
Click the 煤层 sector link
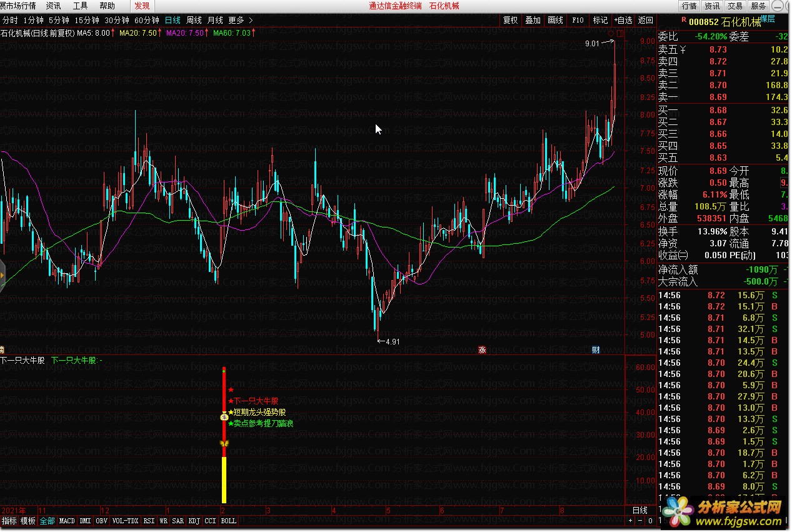click(766, 19)
